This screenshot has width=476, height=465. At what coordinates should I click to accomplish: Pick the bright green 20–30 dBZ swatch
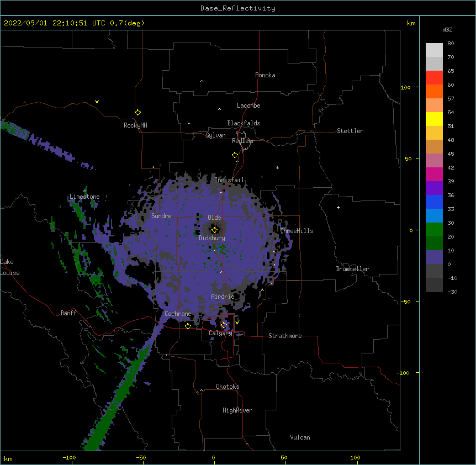coord(434,230)
